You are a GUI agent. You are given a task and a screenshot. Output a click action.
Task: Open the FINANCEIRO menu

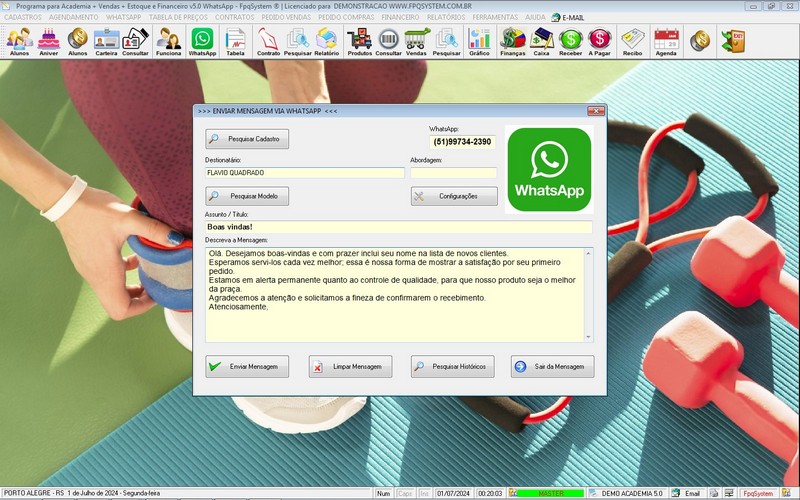pos(400,17)
